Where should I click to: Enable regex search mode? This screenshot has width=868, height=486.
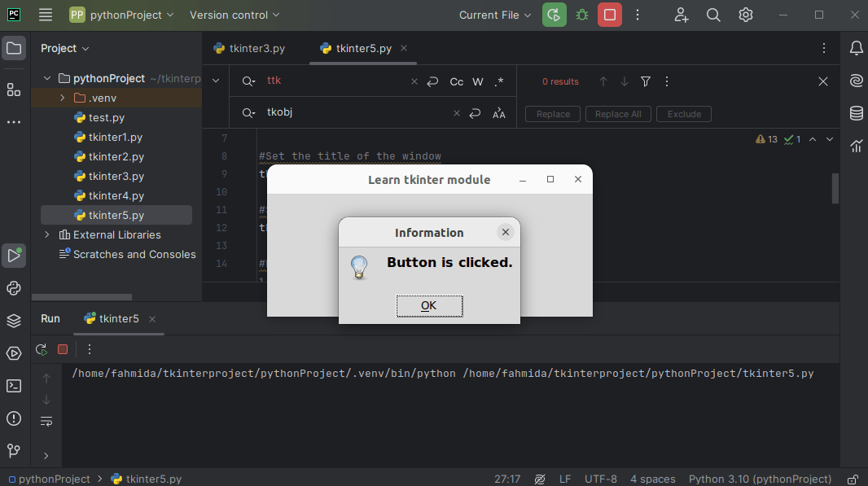point(500,81)
